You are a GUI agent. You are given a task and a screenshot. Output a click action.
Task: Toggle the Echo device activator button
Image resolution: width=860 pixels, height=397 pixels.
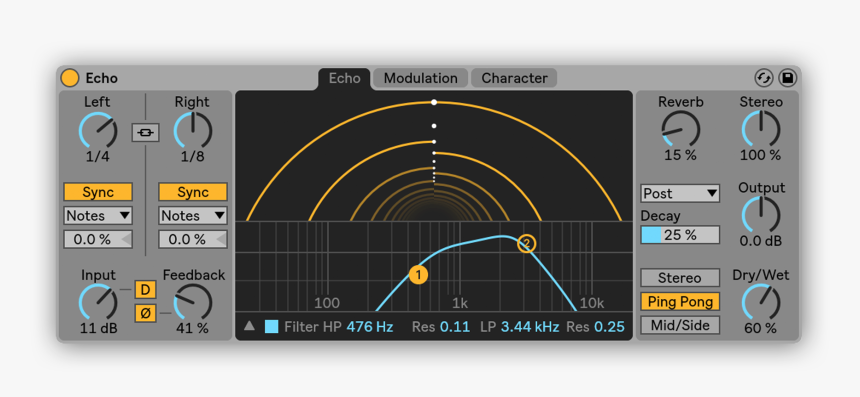click(70, 78)
